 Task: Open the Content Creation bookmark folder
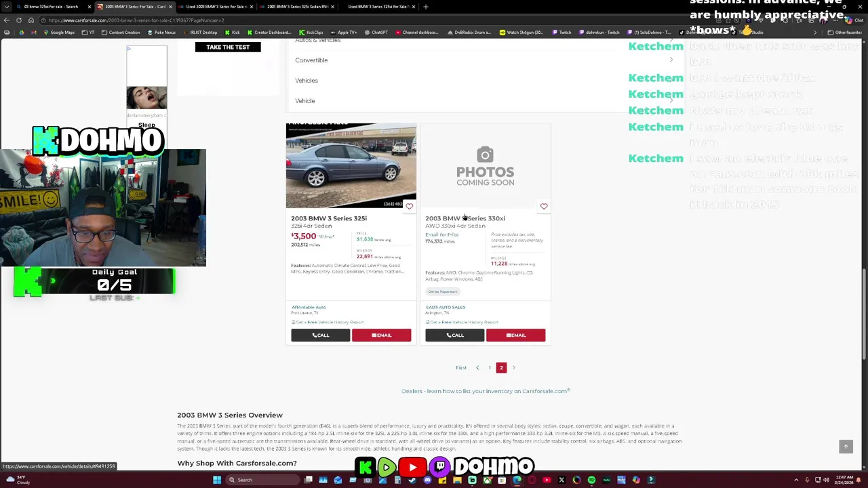coord(120,33)
